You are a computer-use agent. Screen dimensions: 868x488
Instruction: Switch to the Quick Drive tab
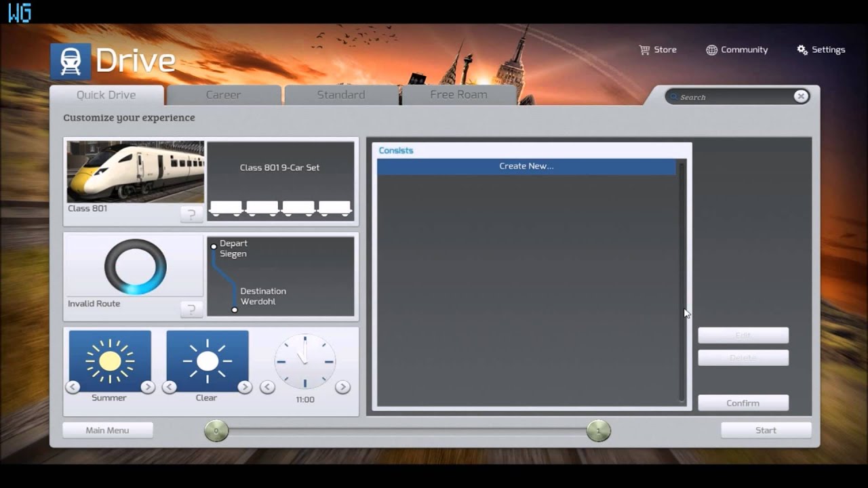pos(106,95)
